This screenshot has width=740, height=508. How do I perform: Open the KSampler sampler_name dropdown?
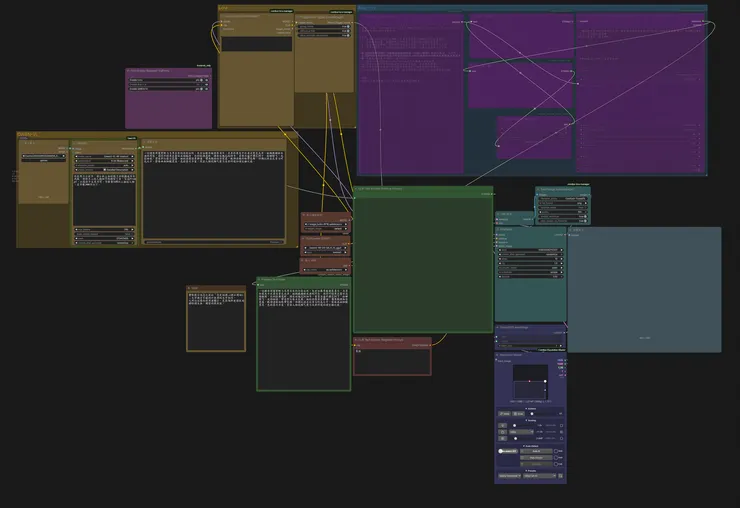click(x=530, y=268)
